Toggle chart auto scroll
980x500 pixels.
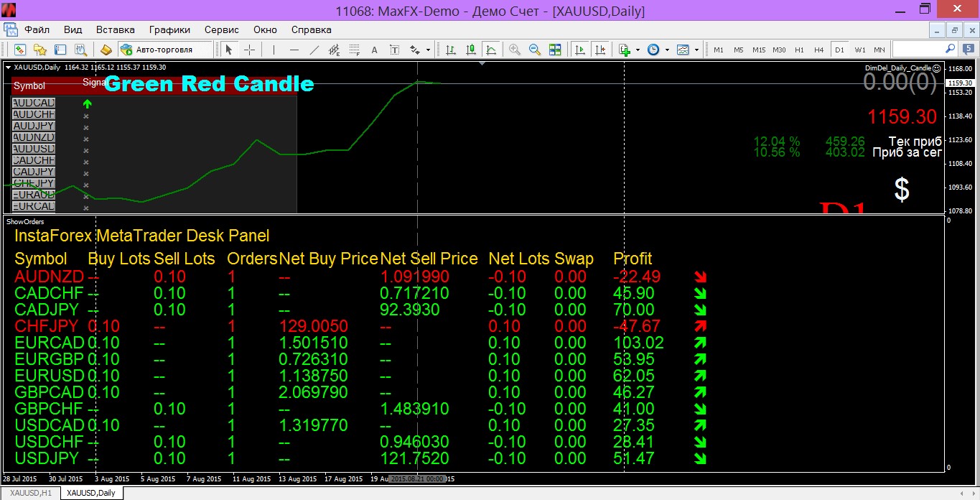tap(580, 50)
